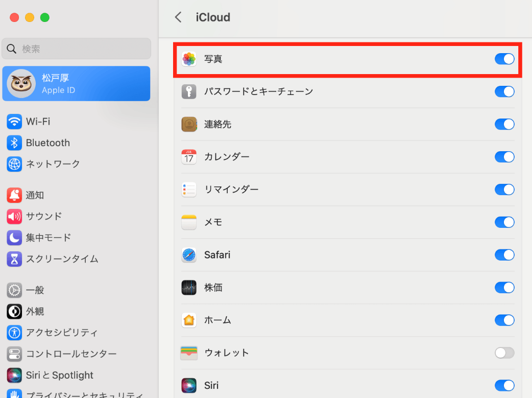Click the Contacts app icon
This screenshot has height=398, width=532.
pos(189,124)
